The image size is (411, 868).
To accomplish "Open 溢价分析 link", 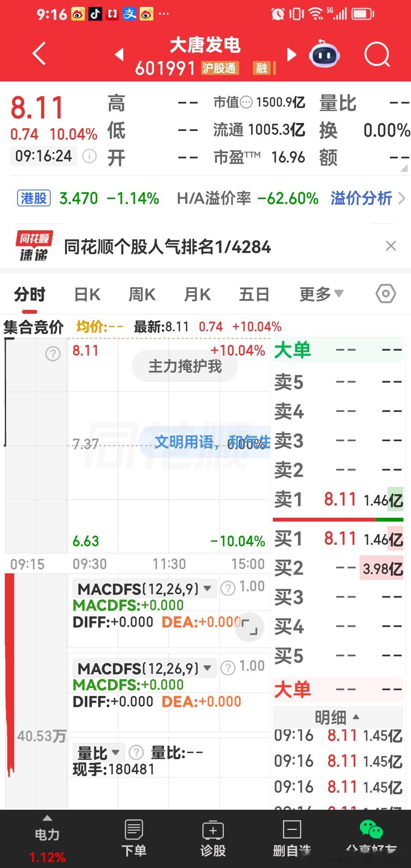I will (x=362, y=198).
